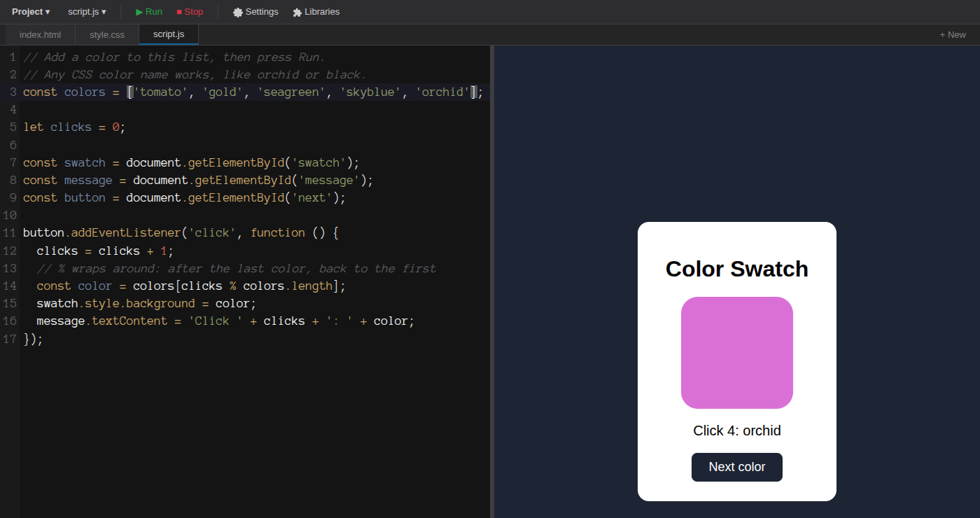Place cursor on 'gold' in colors array
This screenshot has height=518, width=980.
click(223, 92)
